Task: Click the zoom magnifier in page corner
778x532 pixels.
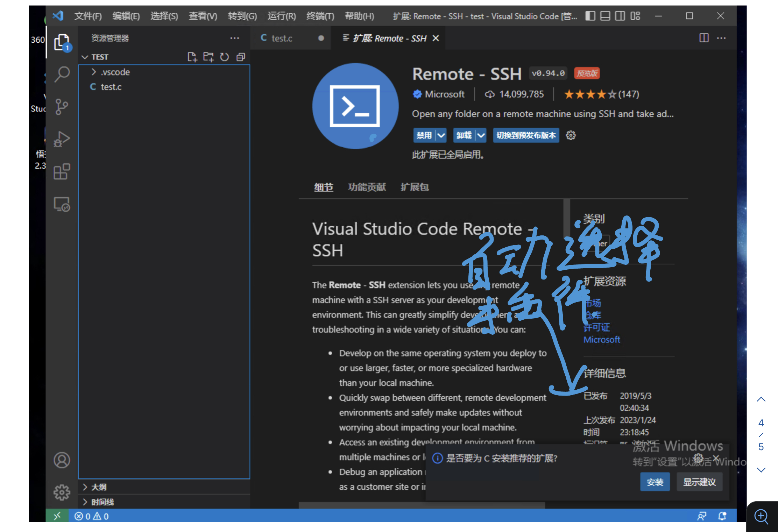Action: 761,516
